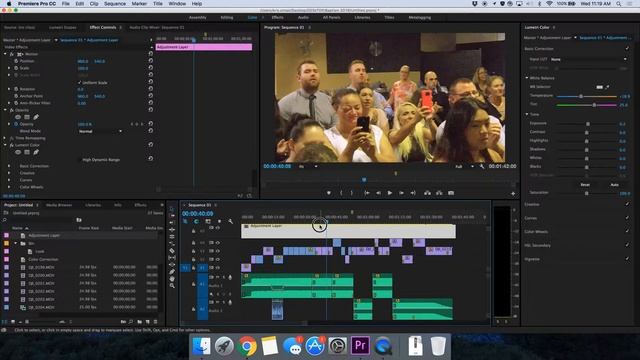Create pen mask under Lumetri Color
Viewport: 640px width, 360px height.
pyautogui.click(x=36, y=152)
